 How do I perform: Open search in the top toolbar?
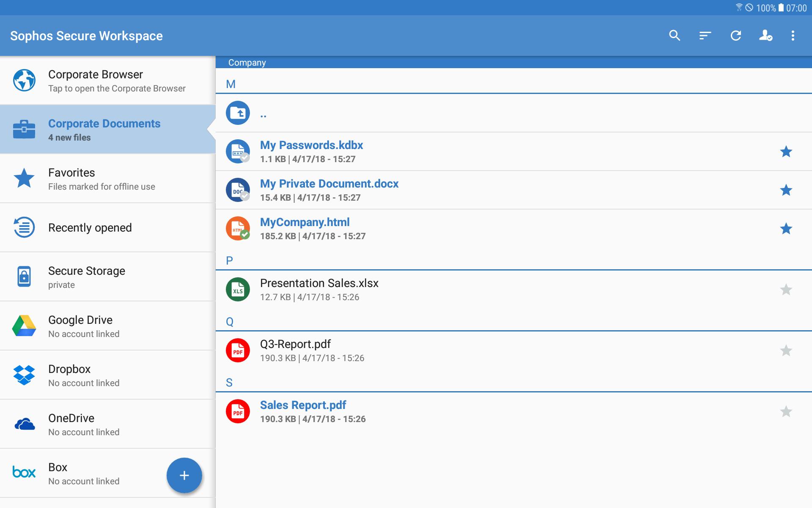pyautogui.click(x=675, y=36)
